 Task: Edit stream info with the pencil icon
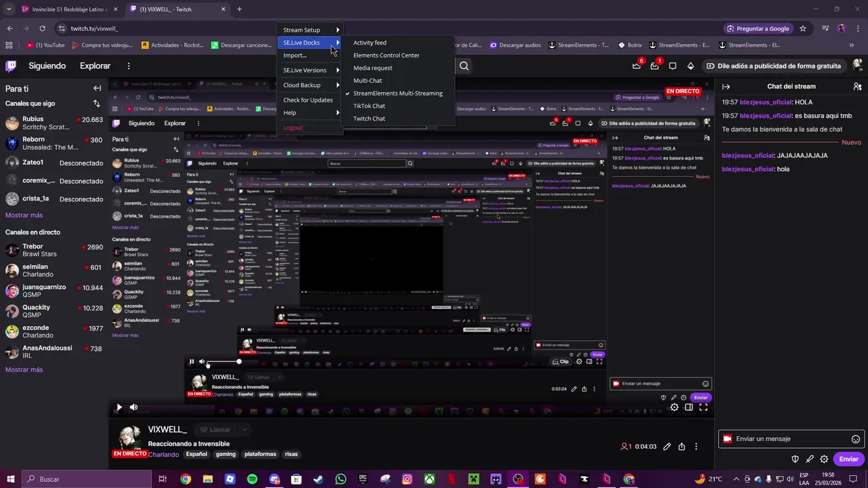(667, 447)
